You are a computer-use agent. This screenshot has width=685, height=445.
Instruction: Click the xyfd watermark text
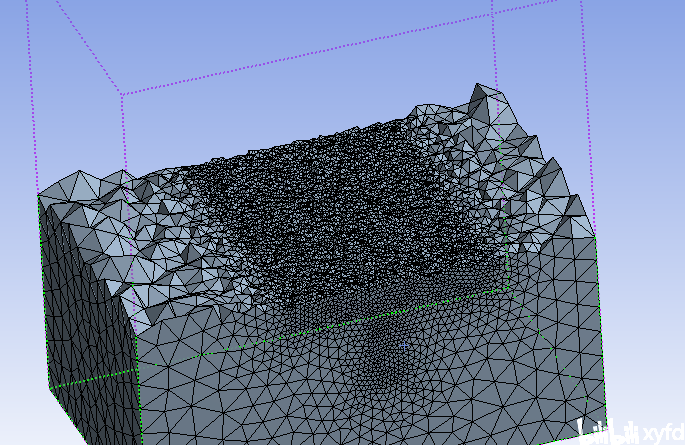(x=664, y=433)
